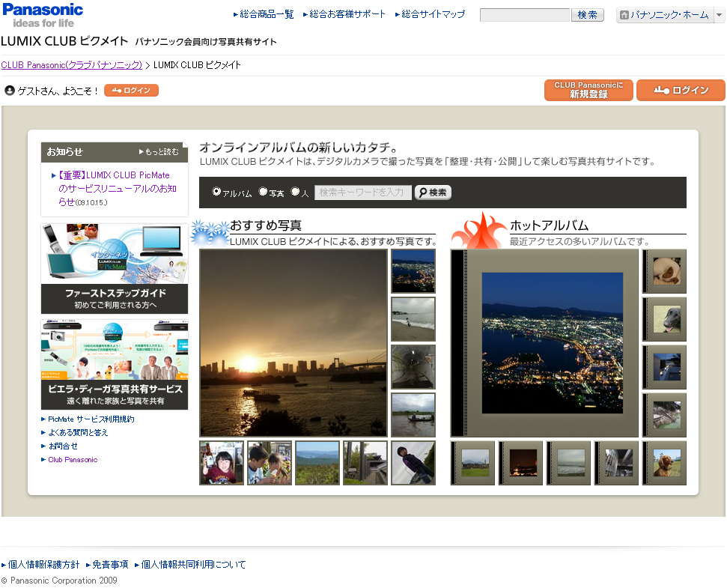Image resolution: width=727 pixels, height=588 pixels.
Task: Click the guest user silhouette icon
Action: click(x=9, y=91)
